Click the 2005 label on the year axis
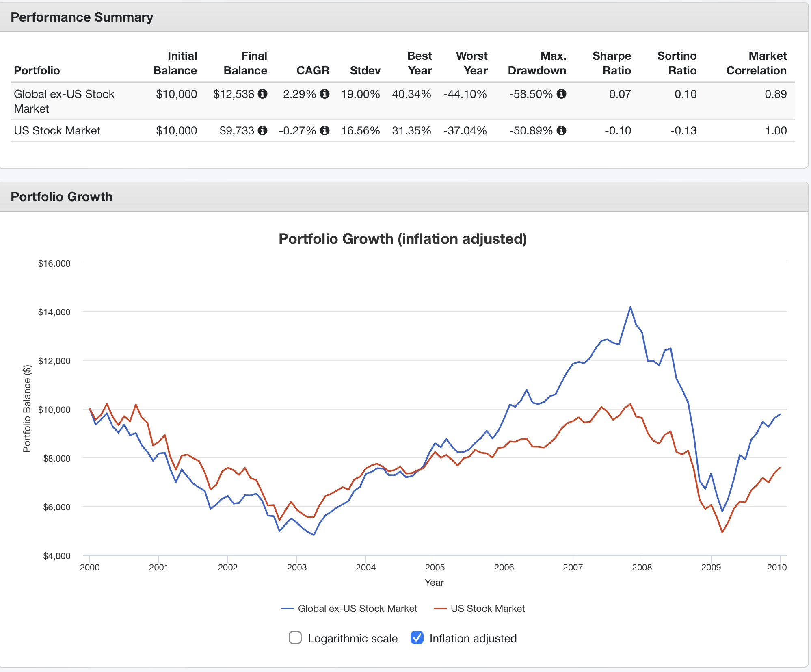The height and width of the screenshot is (672, 811). 435,567
